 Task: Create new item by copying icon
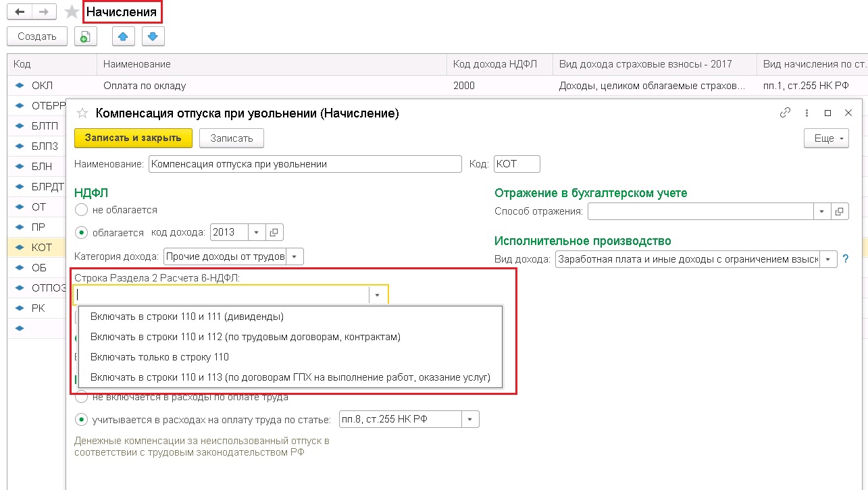86,36
